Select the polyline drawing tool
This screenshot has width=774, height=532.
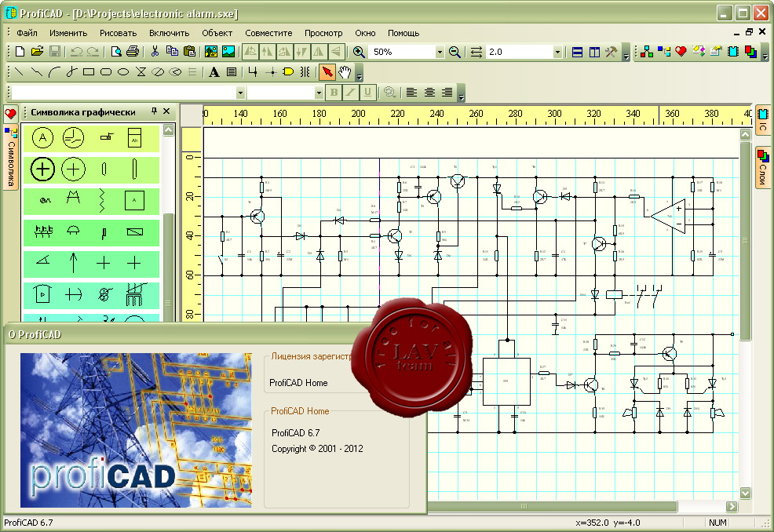[x=36, y=72]
